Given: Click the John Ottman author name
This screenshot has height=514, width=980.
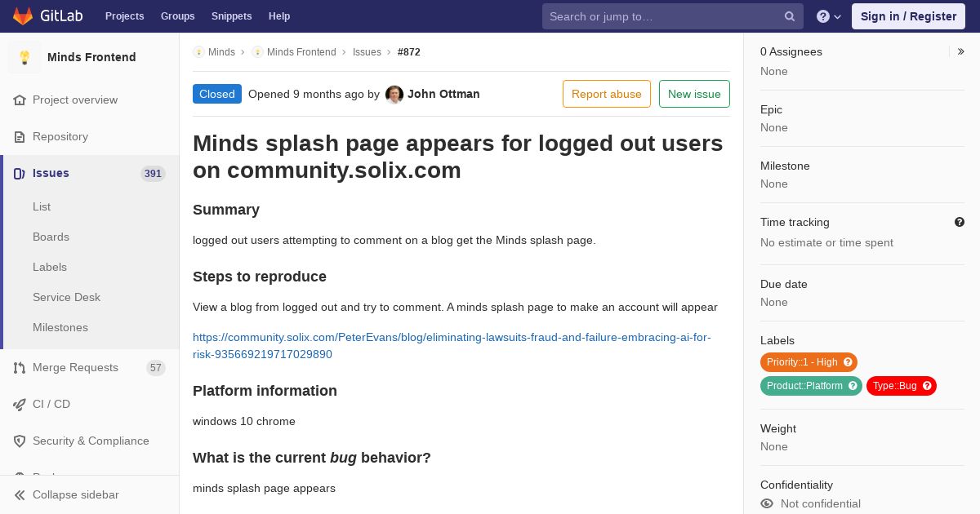Looking at the screenshot, I should [x=443, y=95].
